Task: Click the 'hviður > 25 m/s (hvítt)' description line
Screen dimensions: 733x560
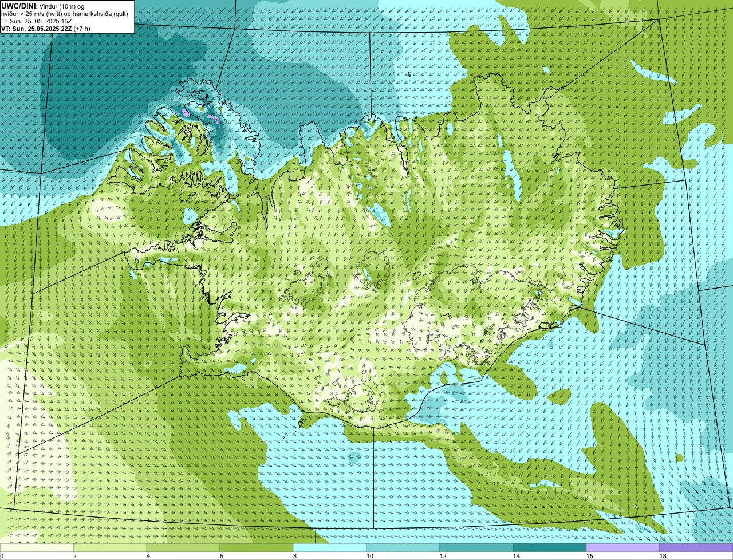Action: tap(65, 13)
